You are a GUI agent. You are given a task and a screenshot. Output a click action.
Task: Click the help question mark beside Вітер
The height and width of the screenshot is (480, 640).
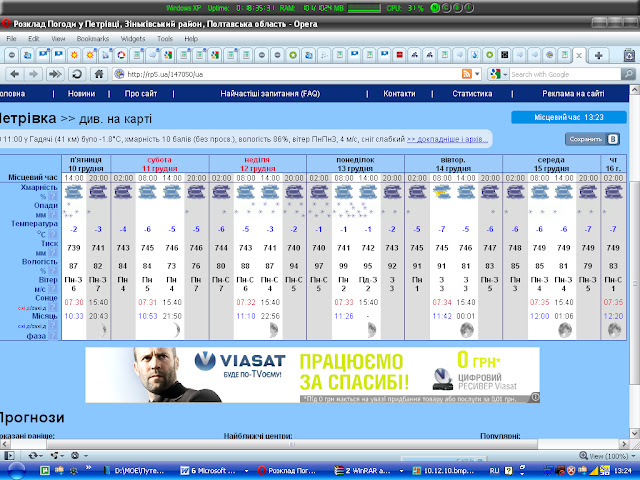(x=53, y=289)
